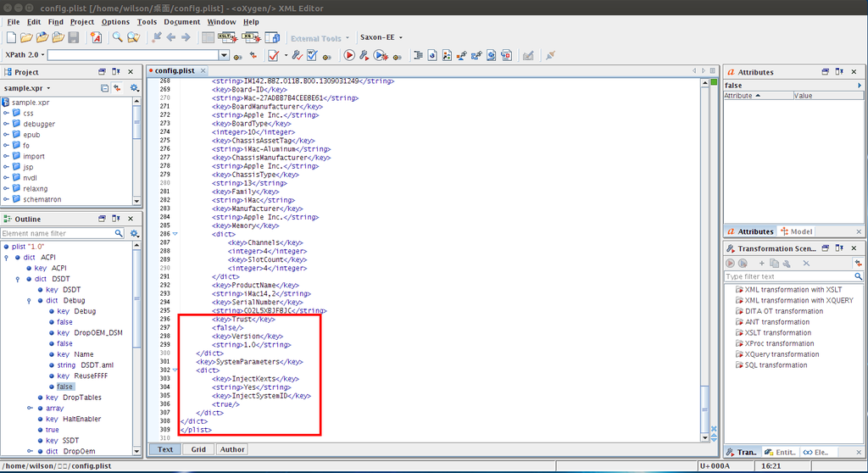Click Outline panel scroll down arrow
The image size is (868, 473).
click(136, 452)
